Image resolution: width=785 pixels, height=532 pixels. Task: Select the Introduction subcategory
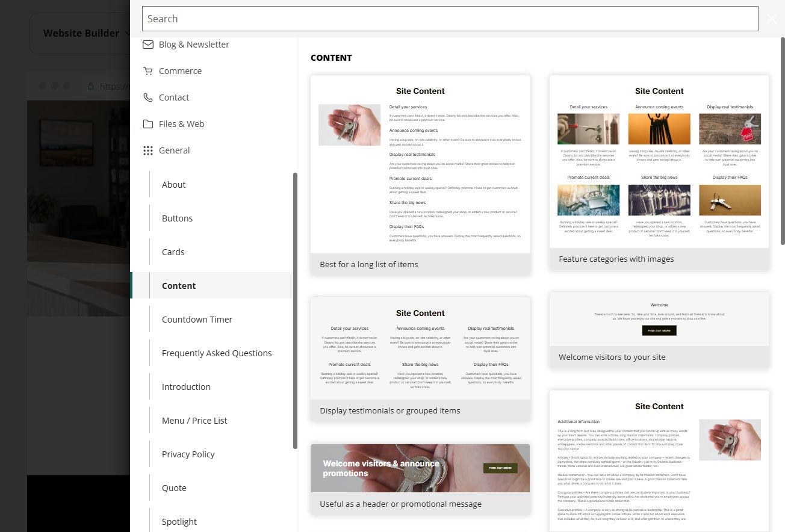tap(212, 387)
